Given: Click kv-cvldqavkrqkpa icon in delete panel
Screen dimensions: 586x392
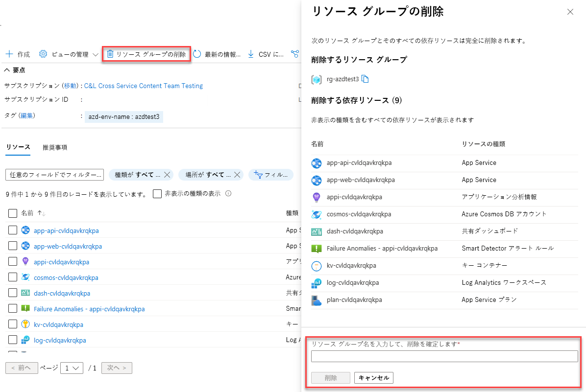Looking at the screenshot, I should pos(317,266).
